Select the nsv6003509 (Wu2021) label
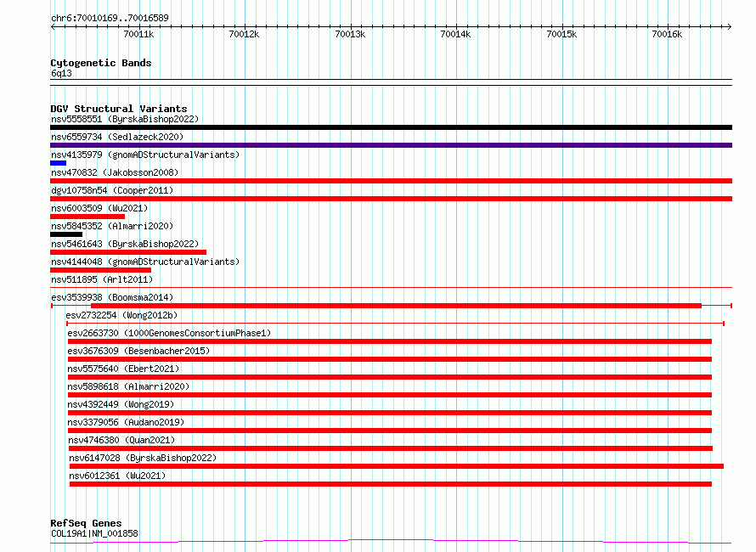 click(x=99, y=208)
